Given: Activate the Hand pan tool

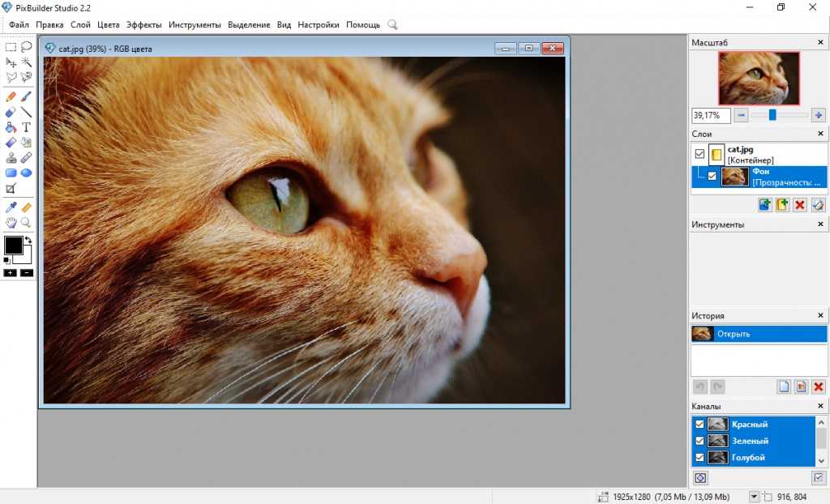Looking at the screenshot, I should 11,222.
